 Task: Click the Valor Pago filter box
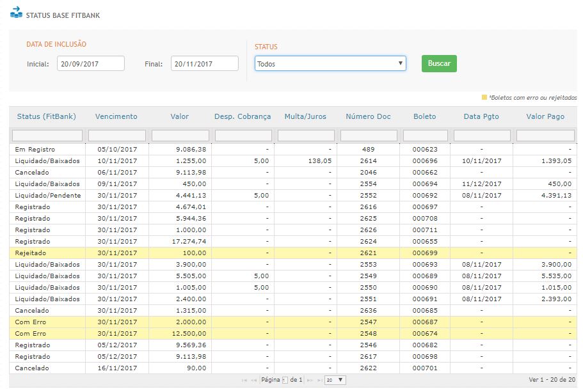(x=545, y=136)
